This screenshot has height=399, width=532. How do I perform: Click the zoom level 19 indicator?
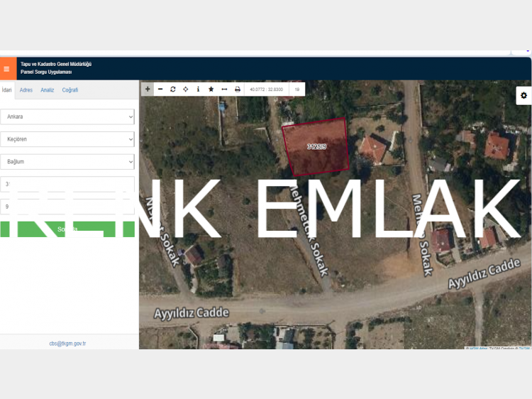(x=297, y=89)
